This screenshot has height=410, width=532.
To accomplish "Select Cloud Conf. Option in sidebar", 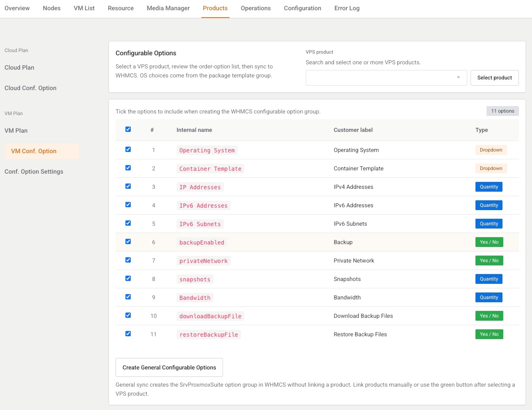I will point(30,88).
